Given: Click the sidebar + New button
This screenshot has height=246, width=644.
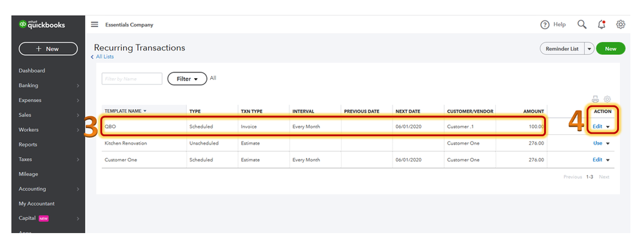Looking at the screenshot, I should point(48,48).
